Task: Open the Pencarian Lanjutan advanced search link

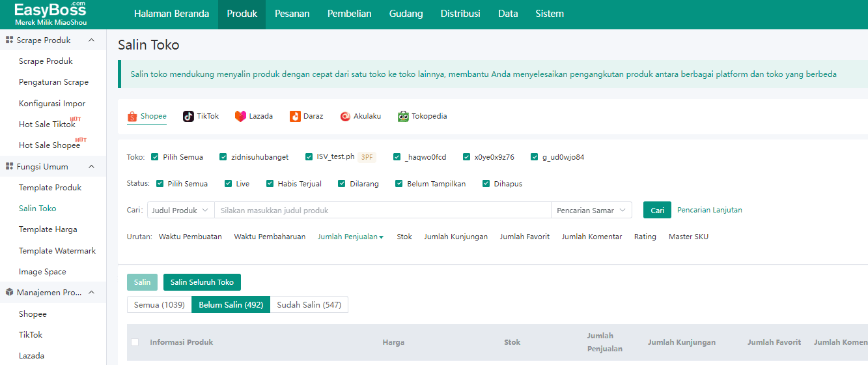Action: click(x=710, y=210)
